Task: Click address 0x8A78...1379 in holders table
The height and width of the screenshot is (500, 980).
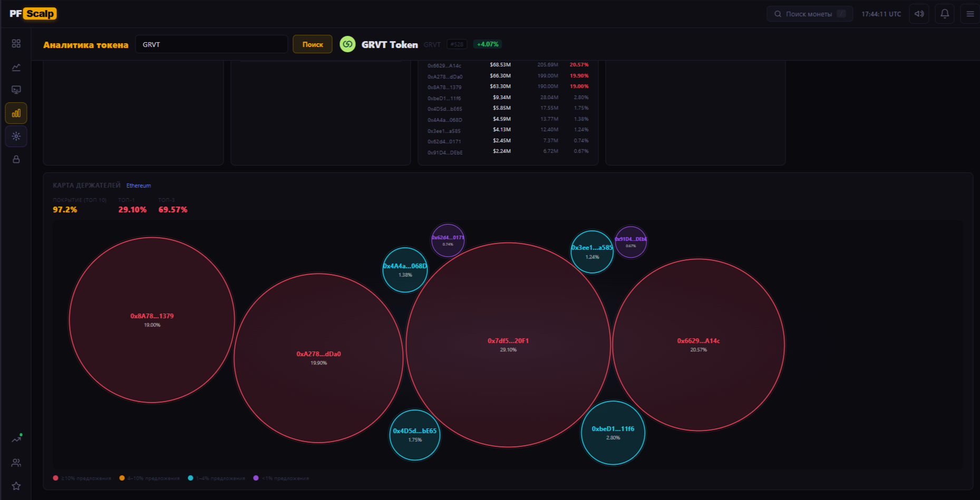Action: (x=444, y=87)
